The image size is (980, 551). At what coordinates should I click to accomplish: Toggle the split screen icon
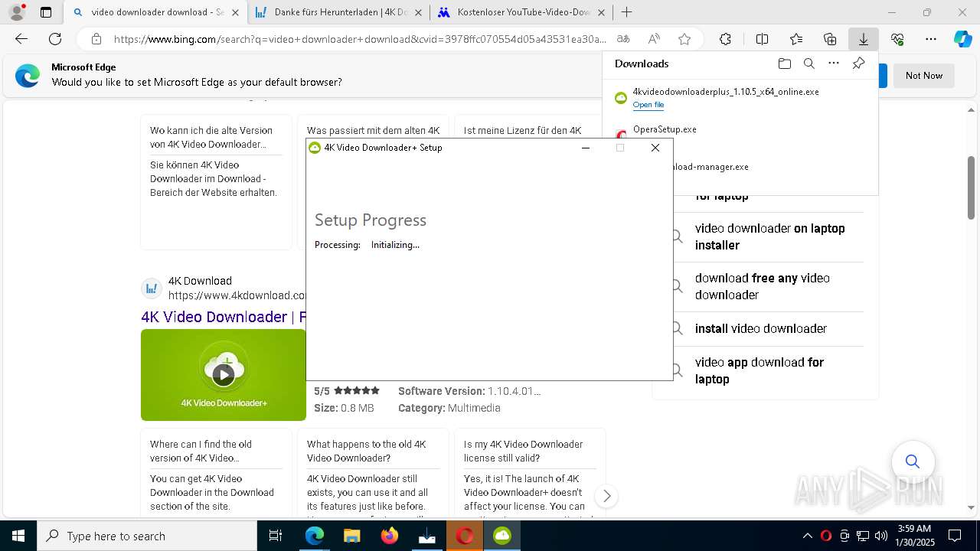(x=762, y=39)
